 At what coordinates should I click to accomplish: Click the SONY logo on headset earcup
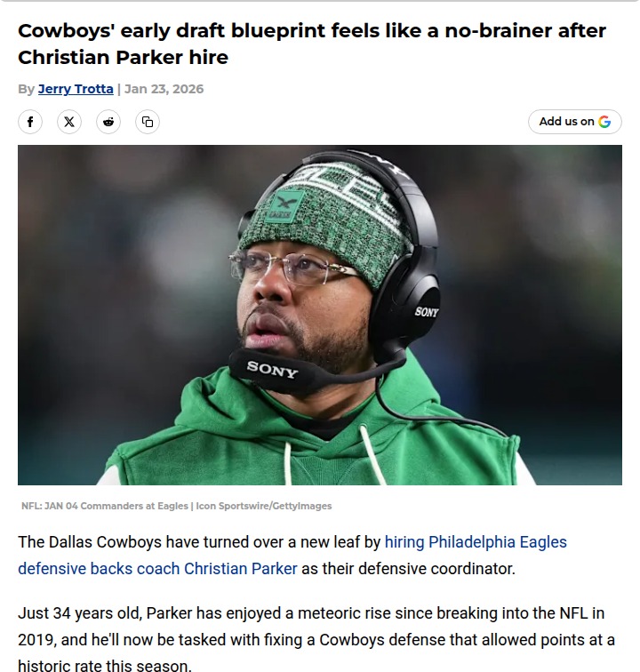[427, 312]
